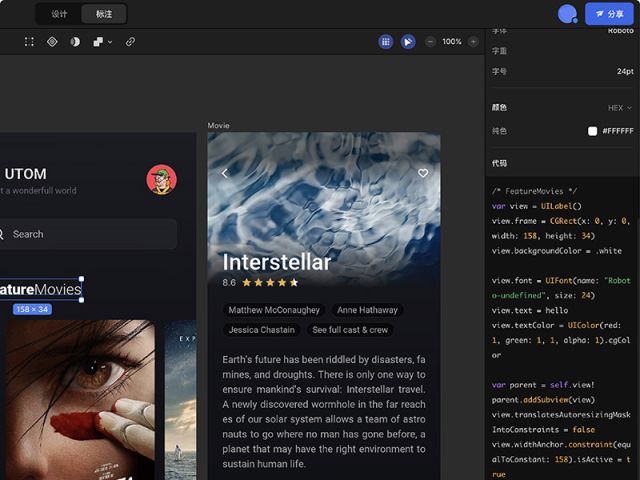The image size is (640, 480).
Task: Switch to the 设计 tab
Action: pyautogui.click(x=59, y=14)
